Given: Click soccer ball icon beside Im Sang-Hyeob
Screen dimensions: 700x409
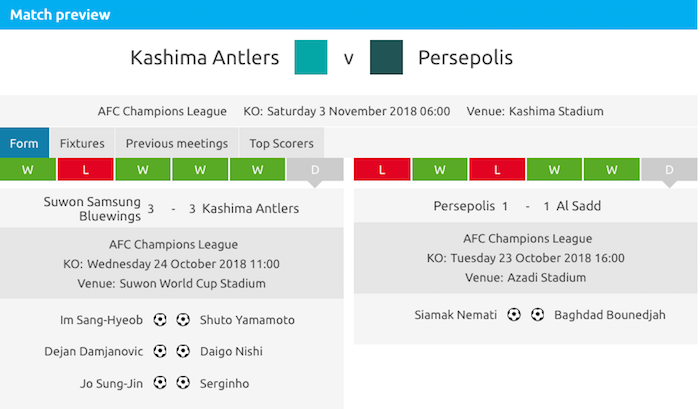Looking at the screenshot, I should click(160, 320).
